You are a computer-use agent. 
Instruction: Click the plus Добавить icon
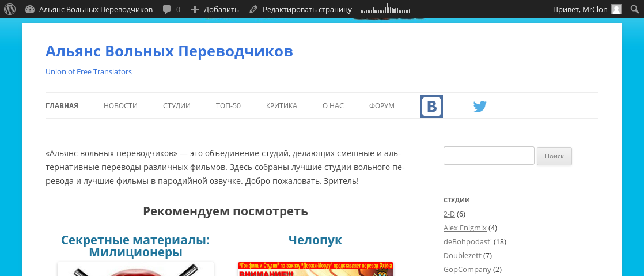coord(195,9)
